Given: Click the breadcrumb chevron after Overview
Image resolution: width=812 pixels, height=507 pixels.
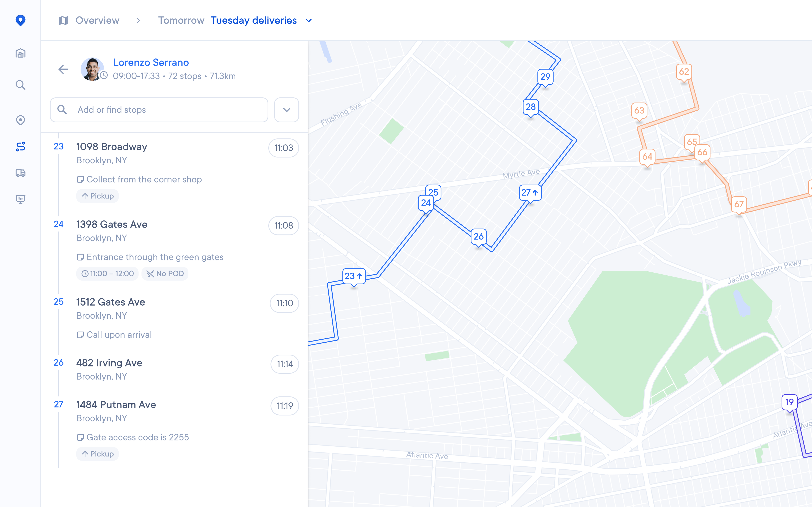Looking at the screenshot, I should pos(139,21).
